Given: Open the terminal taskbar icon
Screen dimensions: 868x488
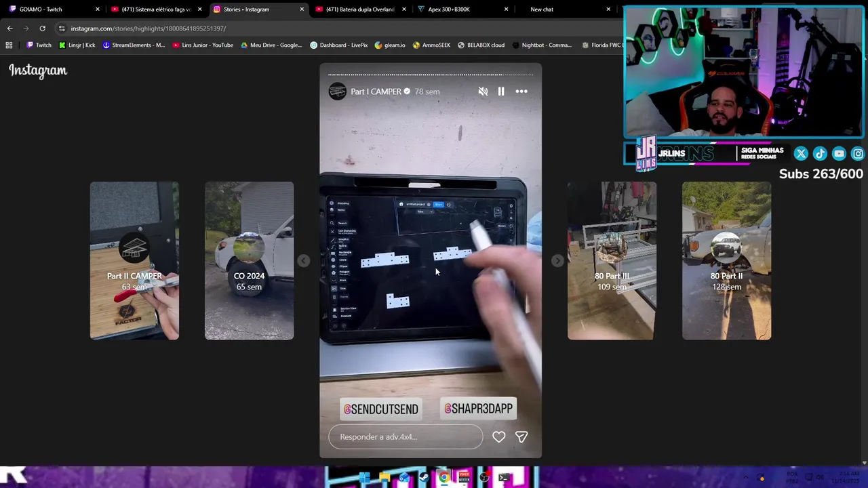Looking at the screenshot, I should point(504,478).
